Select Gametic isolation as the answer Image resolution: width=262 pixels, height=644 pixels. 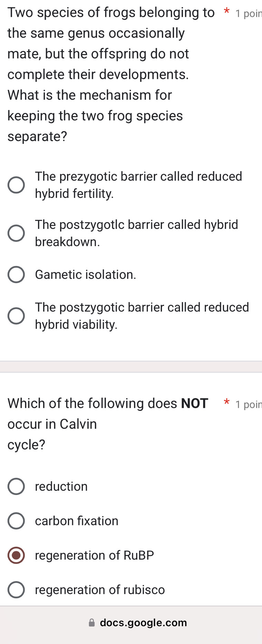coord(16,274)
